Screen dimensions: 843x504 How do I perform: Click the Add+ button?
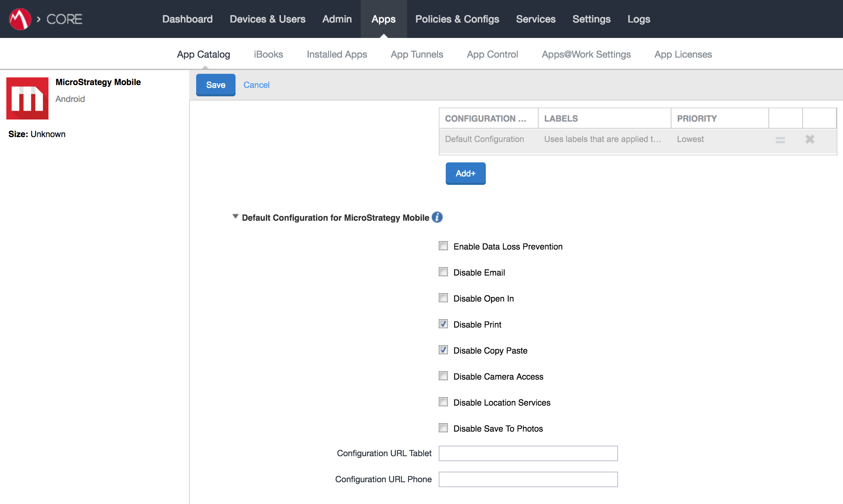coord(465,173)
